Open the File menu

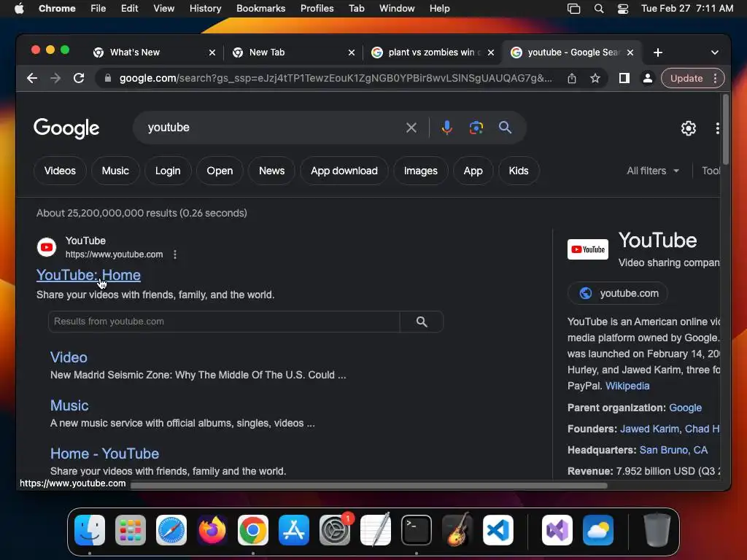[98, 9]
